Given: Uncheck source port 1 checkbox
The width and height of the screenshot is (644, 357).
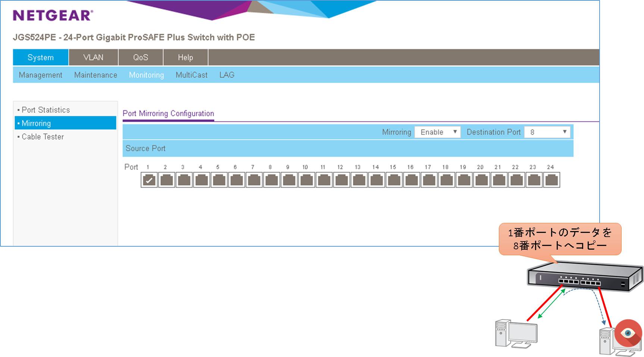Looking at the screenshot, I should pos(149,180).
